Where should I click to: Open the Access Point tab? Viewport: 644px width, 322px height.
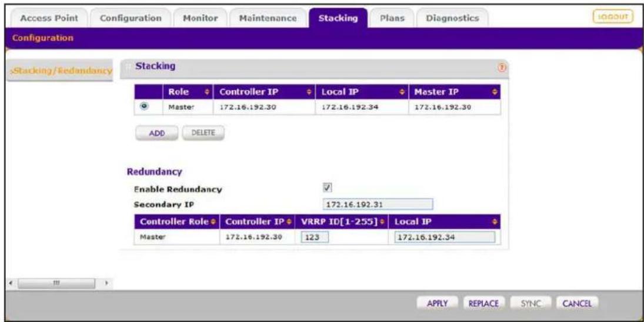click(x=49, y=18)
